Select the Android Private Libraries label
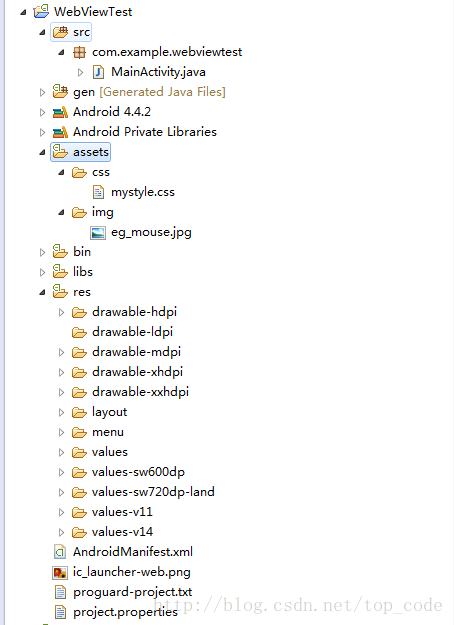This screenshot has height=625, width=454. coord(145,132)
